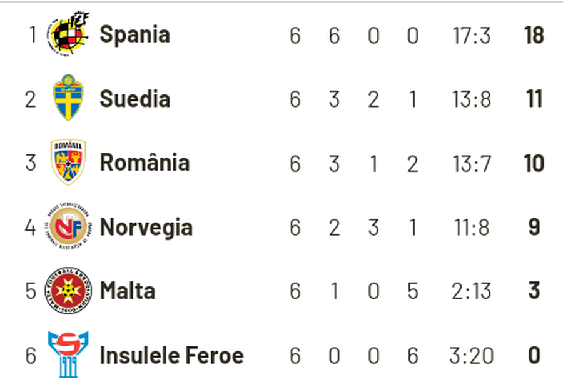
Task: Select Insulele Feroe's 3:20 goal record
Action: click(x=472, y=356)
